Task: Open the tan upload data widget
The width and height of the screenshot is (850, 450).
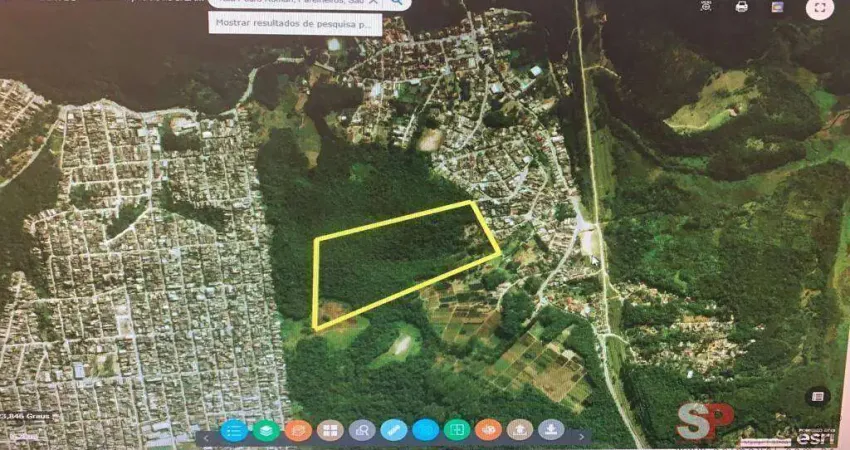Action: coord(520,430)
